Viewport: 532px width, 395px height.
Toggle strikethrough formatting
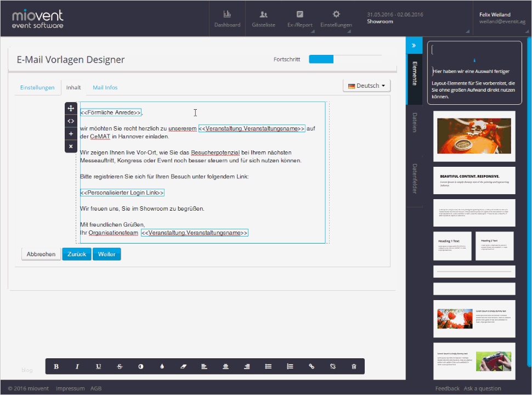pyautogui.click(x=120, y=366)
